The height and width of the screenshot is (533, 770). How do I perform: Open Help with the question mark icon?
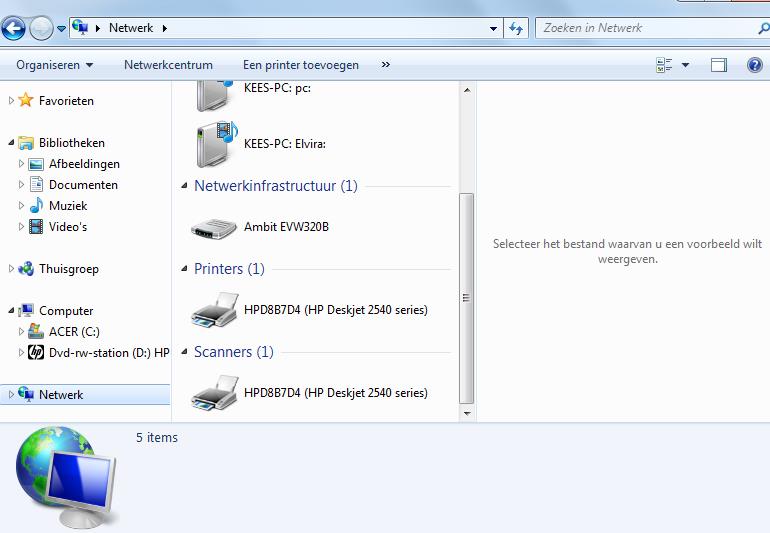pyautogui.click(x=755, y=65)
